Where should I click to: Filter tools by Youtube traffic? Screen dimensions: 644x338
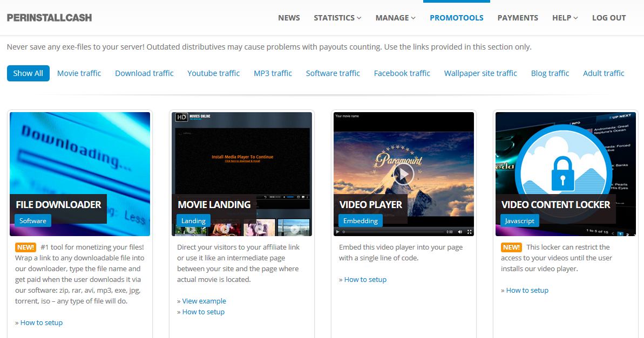pyautogui.click(x=214, y=73)
